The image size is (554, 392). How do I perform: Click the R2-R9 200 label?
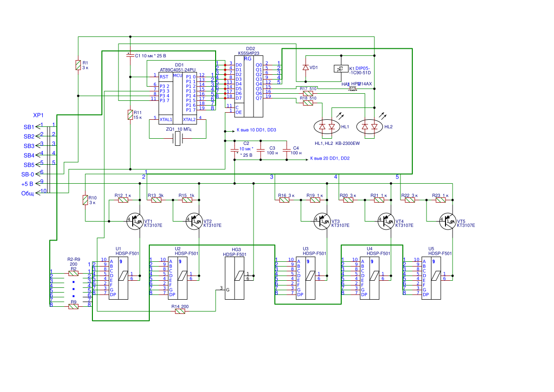tap(73, 262)
